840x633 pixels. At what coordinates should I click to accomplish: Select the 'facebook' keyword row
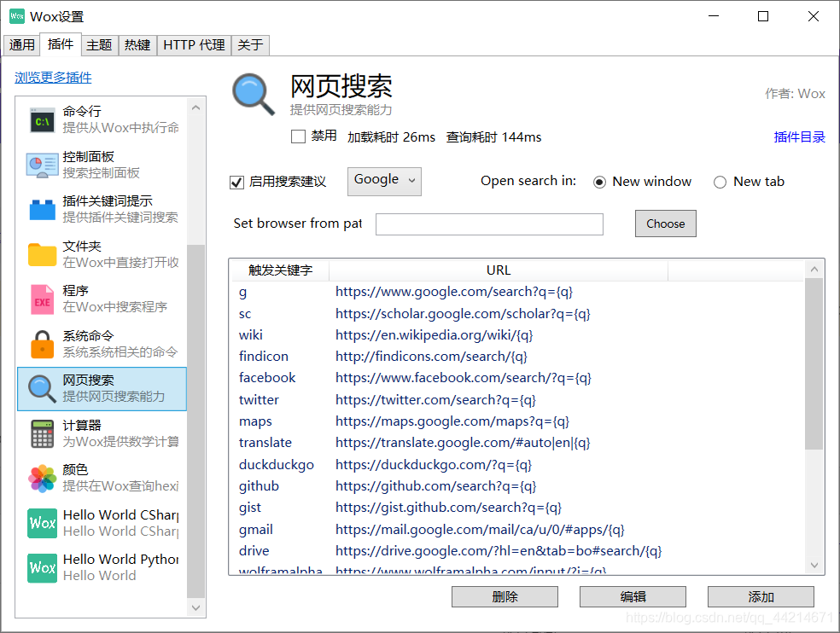[517, 378]
